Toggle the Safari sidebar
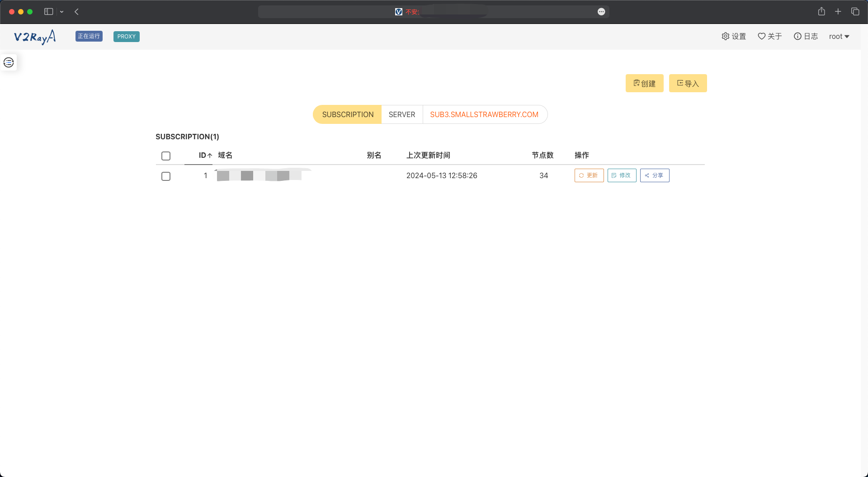Image resolution: width=868 pixels, height=477 pixels. (x=48, y=12)
